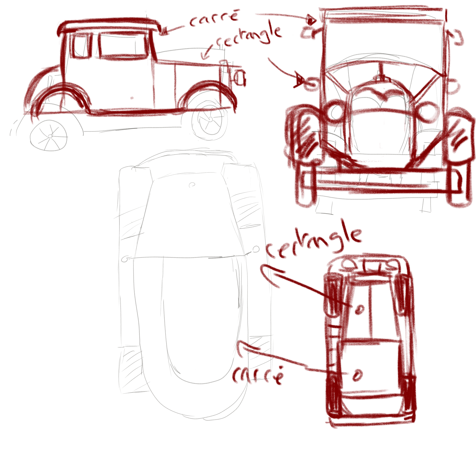Click the left mirror circle on gray top-view car
The width and height of the screenshot is (476, 476).
125,259
